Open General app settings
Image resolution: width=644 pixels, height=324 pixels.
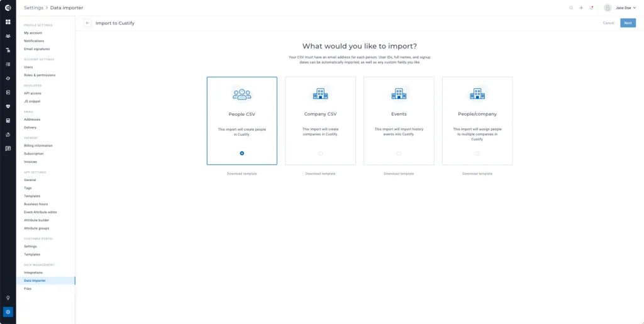point(30,180)
